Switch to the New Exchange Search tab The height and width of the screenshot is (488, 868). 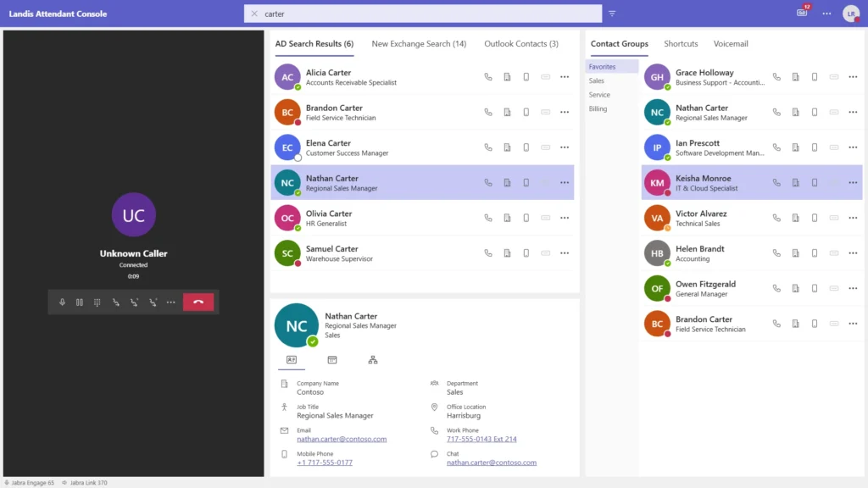(419, 44)
